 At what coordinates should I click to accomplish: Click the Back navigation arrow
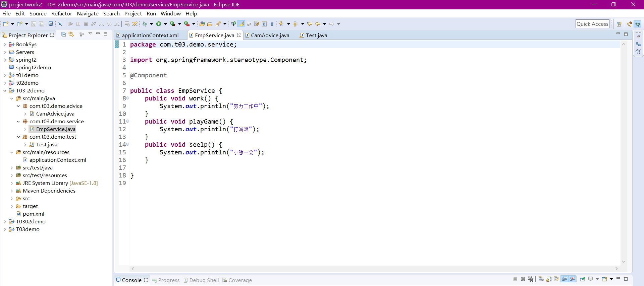click(x=318, y=24)
